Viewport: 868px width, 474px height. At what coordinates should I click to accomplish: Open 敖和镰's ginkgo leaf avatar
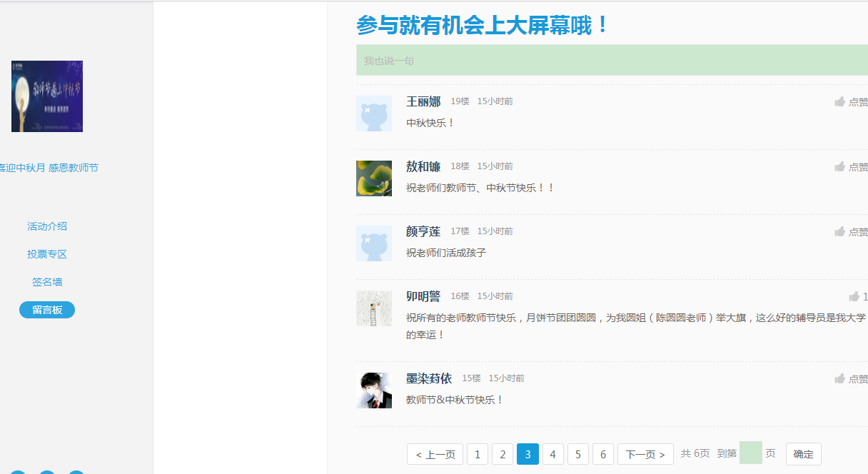tap(374, 178)
